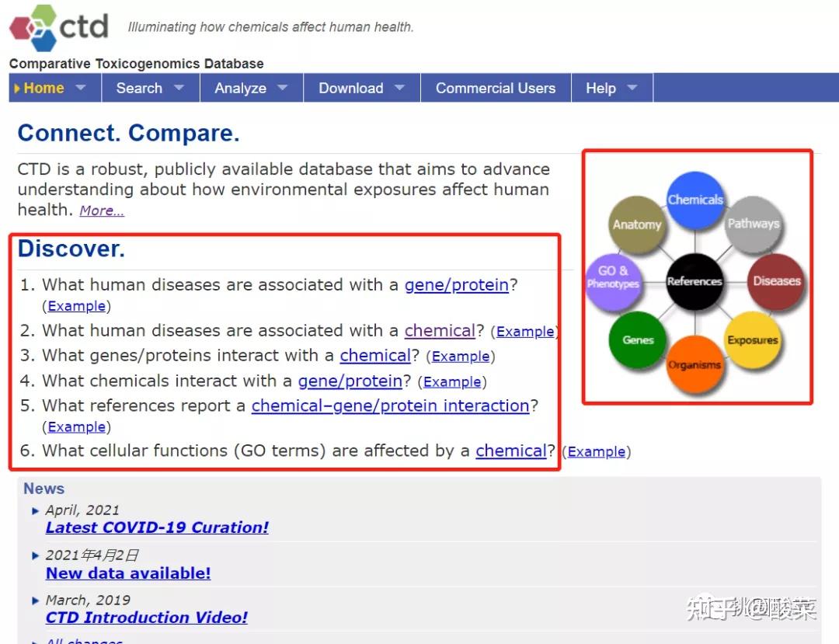The image size is (839, 644).
Task: Click the More... link
Action: pyautogui.click(x=102, y=211)
